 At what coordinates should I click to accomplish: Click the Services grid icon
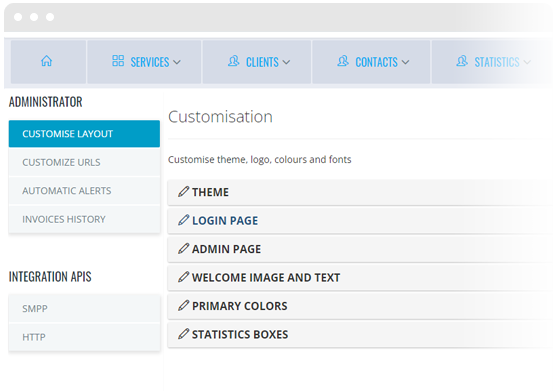[118, 61]
